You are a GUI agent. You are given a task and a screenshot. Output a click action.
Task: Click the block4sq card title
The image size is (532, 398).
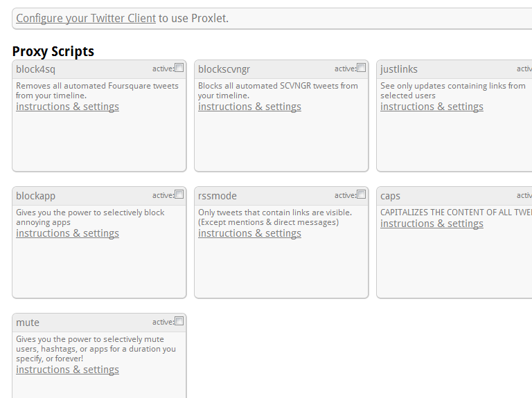pyautogui.click(x=33, y=69)
